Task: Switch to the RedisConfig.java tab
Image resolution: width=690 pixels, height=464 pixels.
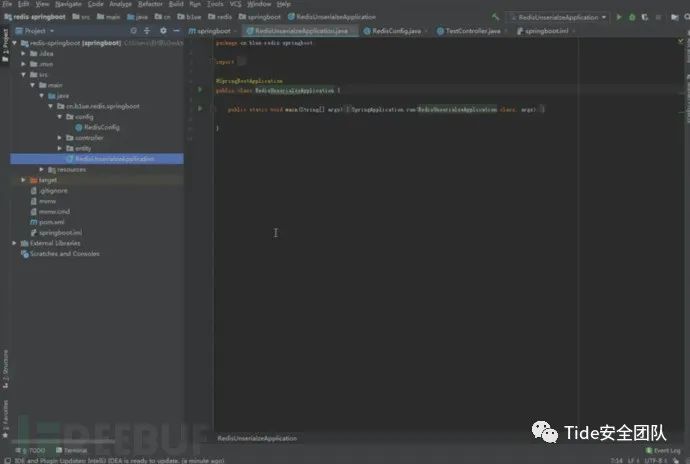Action: pyautogui.click(x=396, y=31)
